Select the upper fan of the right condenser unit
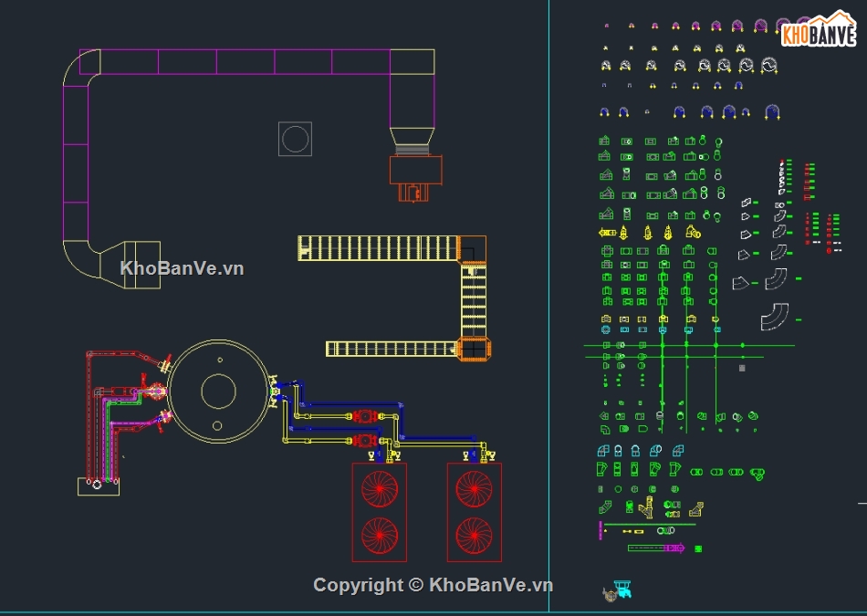Image resolution: width=867 pixels, height=616 pixels. point(474,489)
